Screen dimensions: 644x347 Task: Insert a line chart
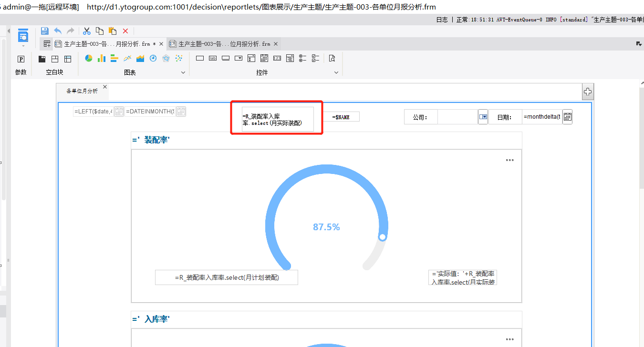[127, 58]
